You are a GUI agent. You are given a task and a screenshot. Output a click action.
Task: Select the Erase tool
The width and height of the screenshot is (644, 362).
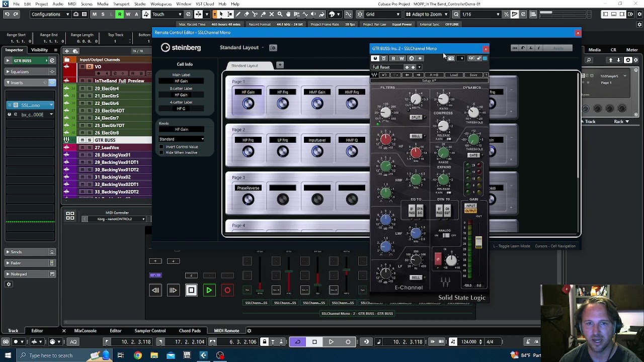point(247,14)
